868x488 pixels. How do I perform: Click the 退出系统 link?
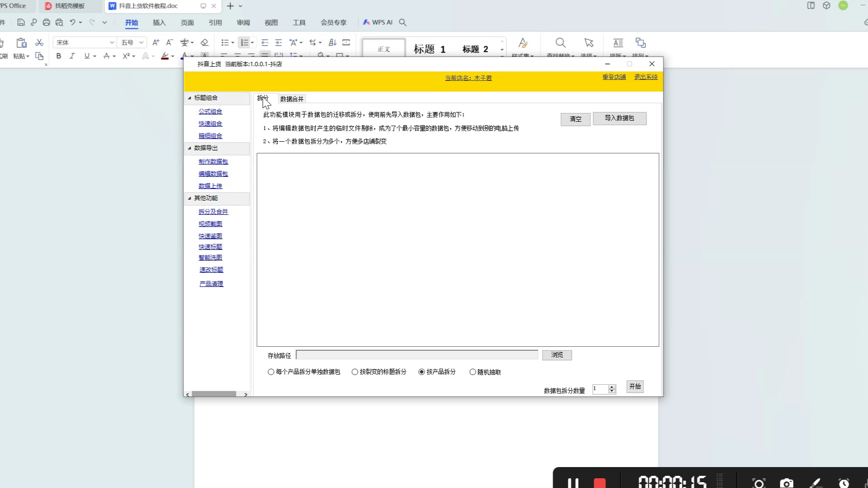click(646, 77)
